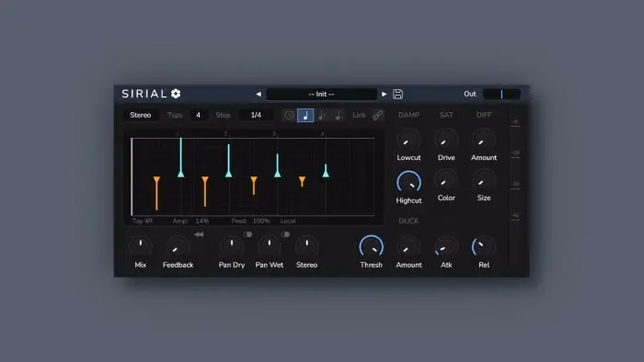Click the DUCK section header
The height and width of the screenshot is (362, 644).
tap(408, 221)
